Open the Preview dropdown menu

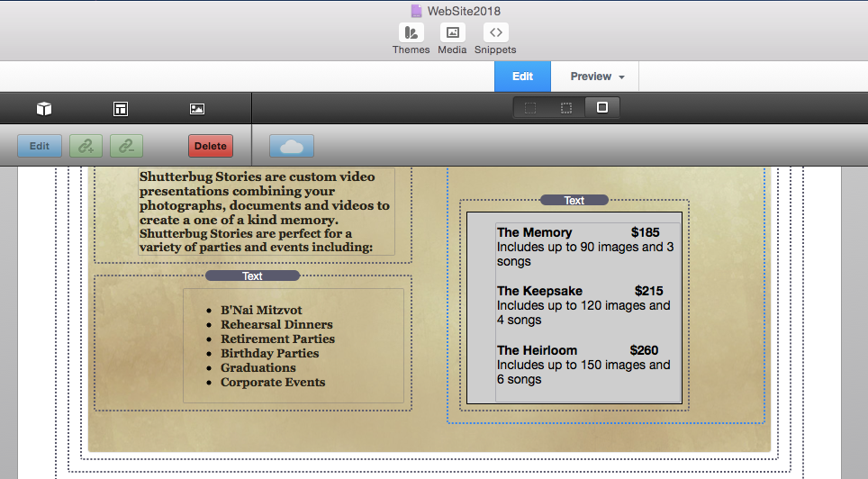coord(597,77)
